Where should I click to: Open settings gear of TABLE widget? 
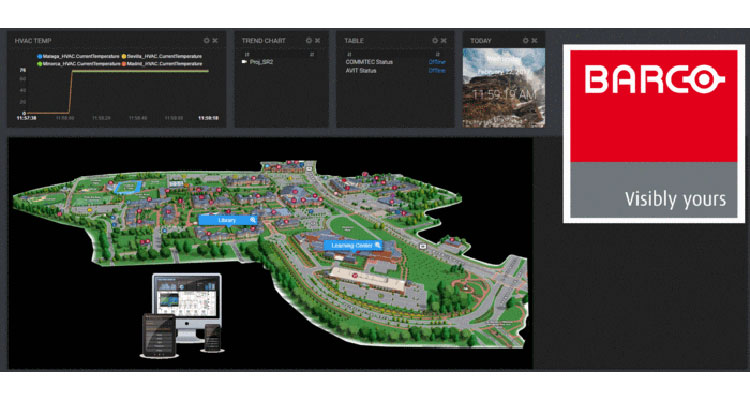435,41
